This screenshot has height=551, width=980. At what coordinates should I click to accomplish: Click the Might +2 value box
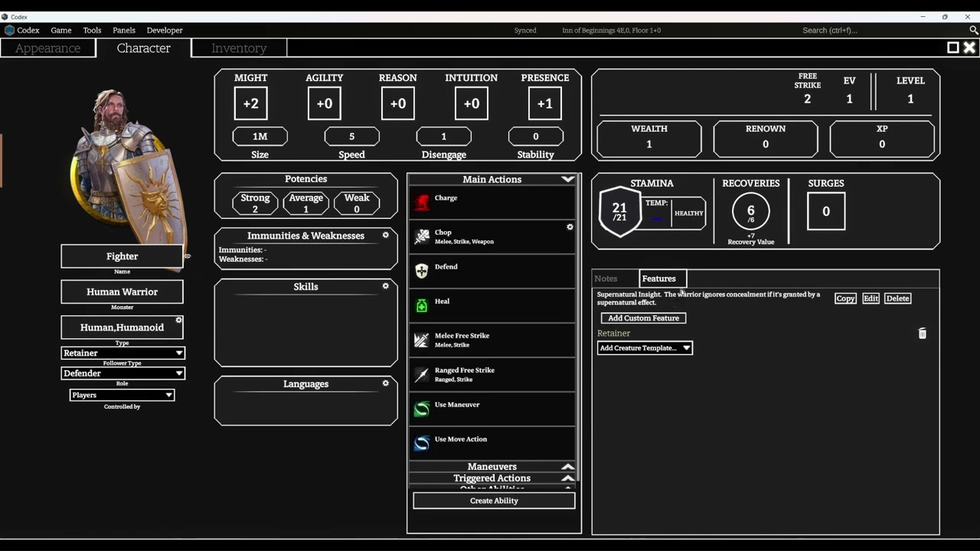coord(251,103)
